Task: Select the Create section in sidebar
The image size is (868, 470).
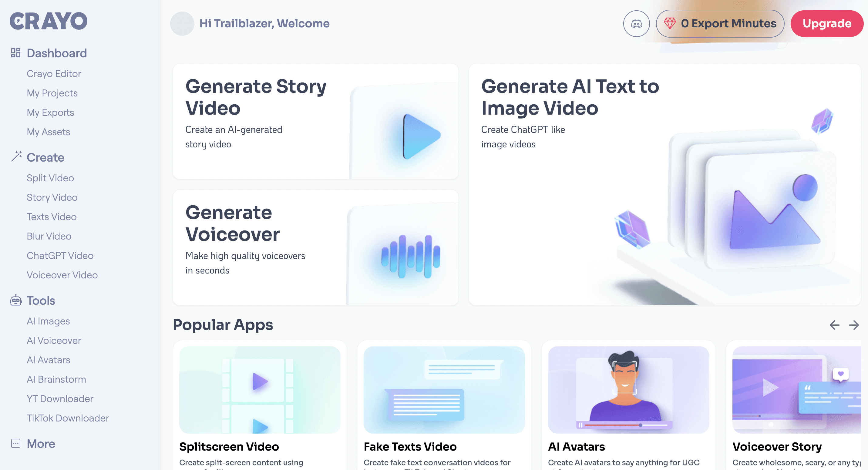Action: (x=46, y=157)
